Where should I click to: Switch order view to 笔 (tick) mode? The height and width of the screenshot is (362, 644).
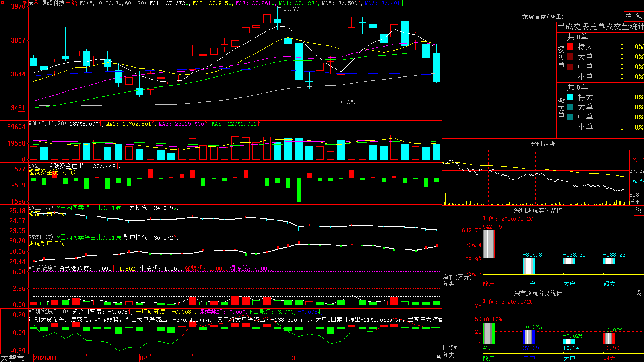click(x=639, y=16)
